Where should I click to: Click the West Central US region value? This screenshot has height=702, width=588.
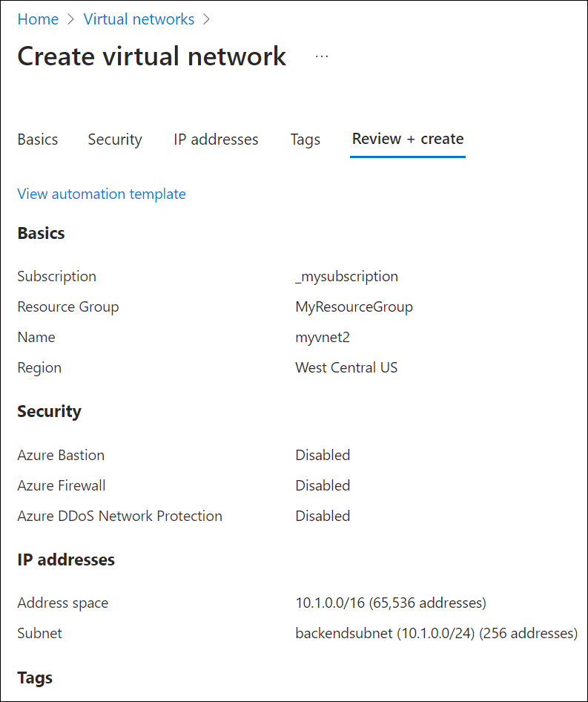tap(346, 367)
